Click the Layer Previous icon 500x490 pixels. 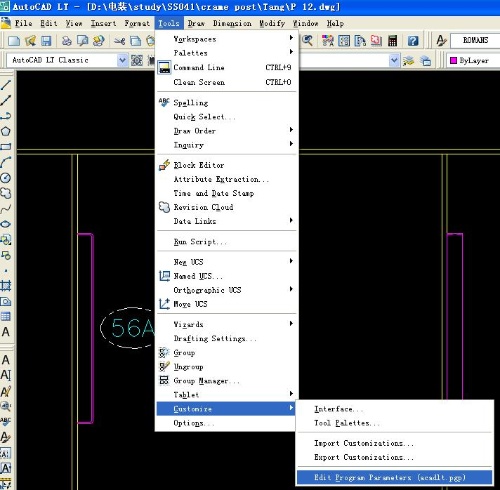426,61
